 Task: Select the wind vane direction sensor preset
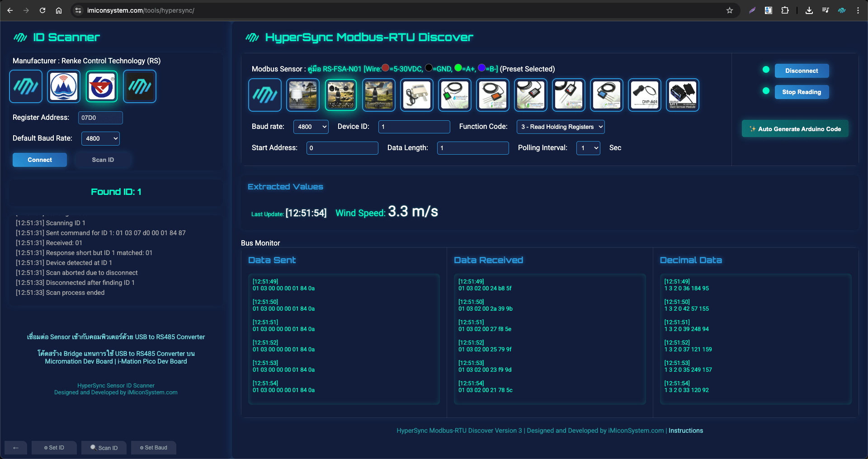pyautogui.click(x=379, y=95)
